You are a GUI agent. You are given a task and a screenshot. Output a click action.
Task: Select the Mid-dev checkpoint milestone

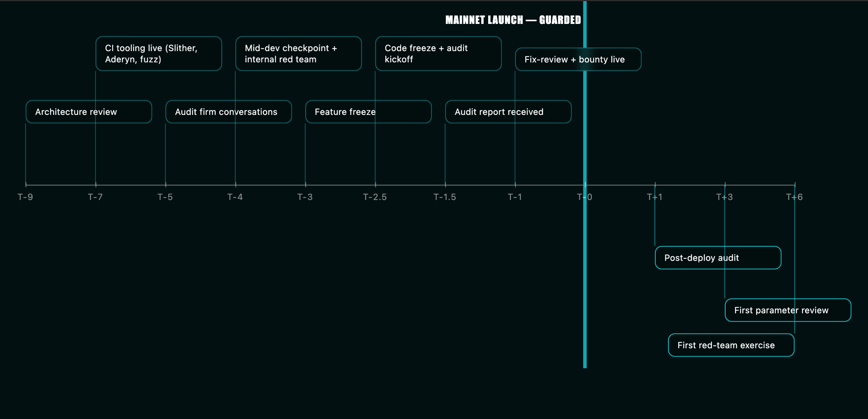tap(298, 53)
